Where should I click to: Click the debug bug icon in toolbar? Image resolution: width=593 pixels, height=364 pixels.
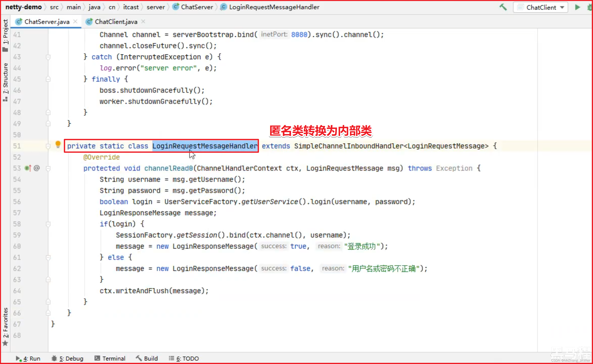tap(590, 7)
